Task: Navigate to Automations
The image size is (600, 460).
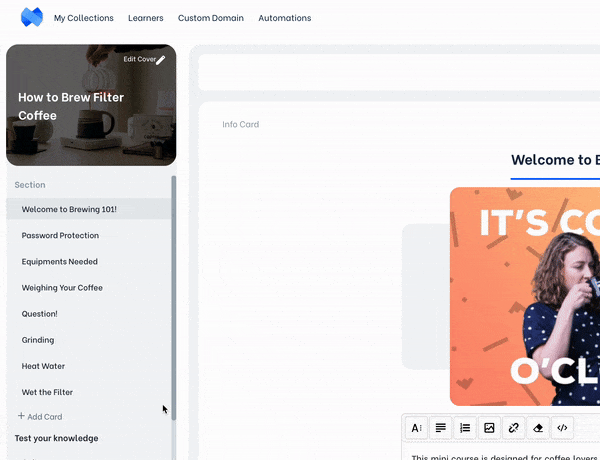Action: [284, 18]
